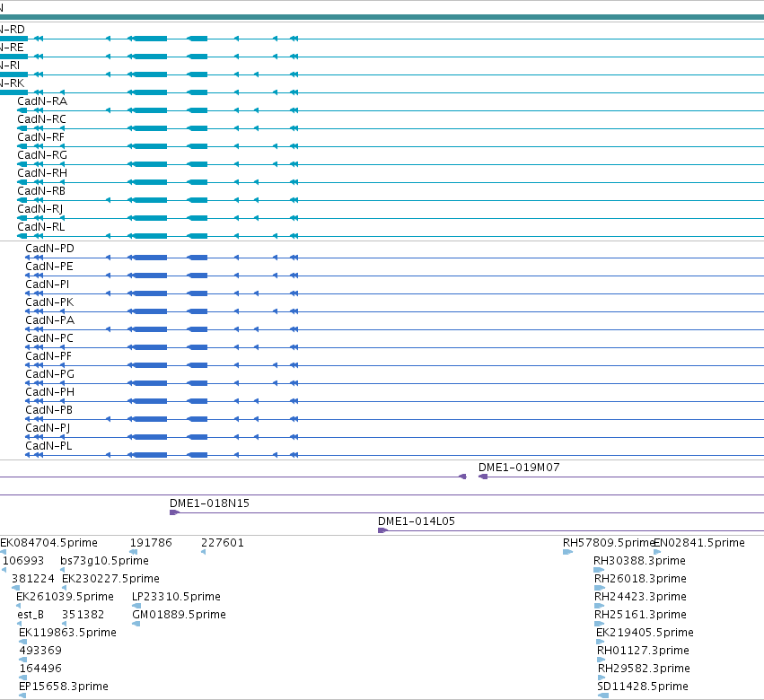Click the EP15658.3prime EST label
The width and height of the screenshot is (764, 700).
point(64,687)
